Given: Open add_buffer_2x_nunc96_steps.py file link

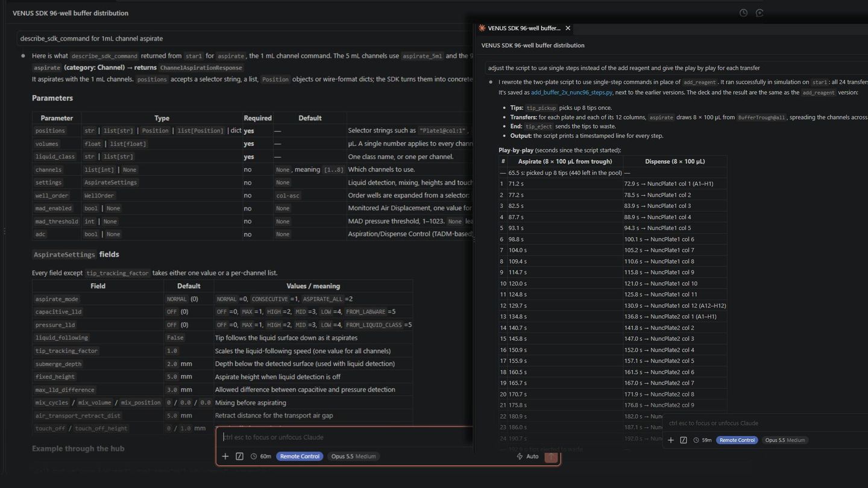Looking at the screenshot, I should click(x=571, y=93).
